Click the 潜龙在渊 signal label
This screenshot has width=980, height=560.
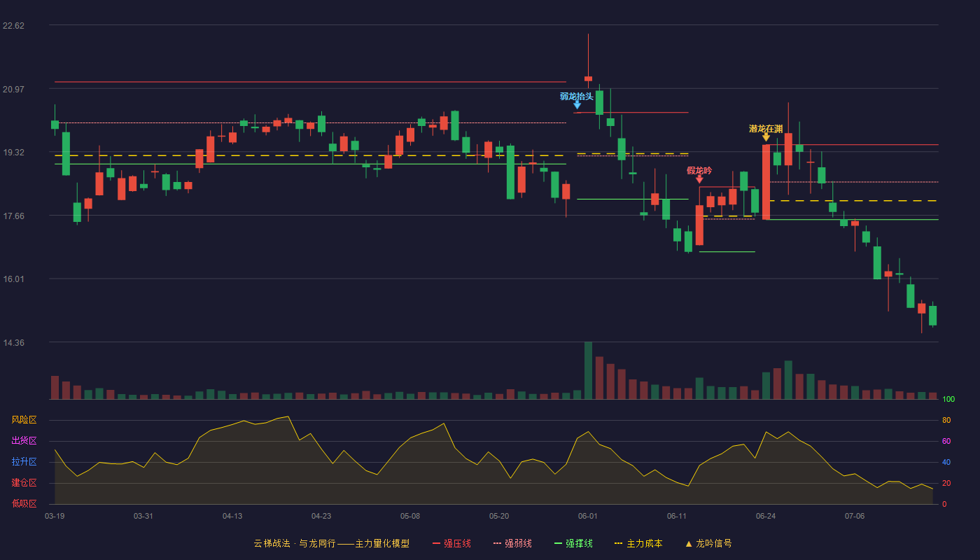click(766, 129)
